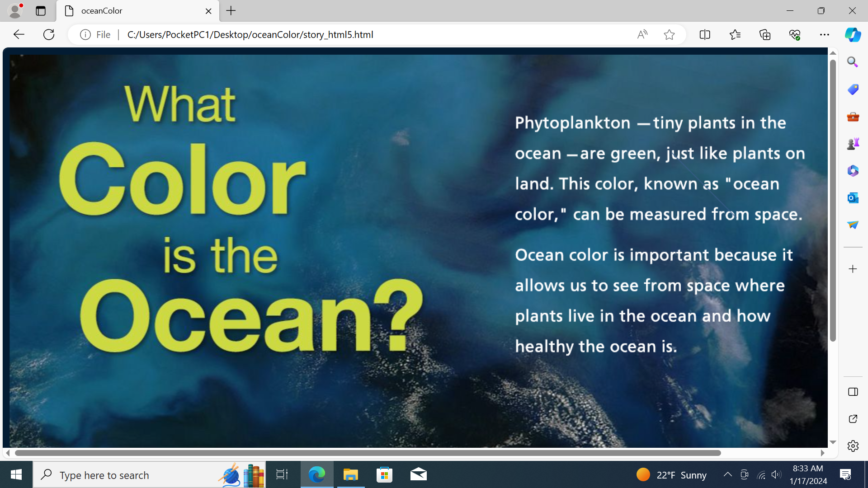
Task: Open the sidebar Games chess icon
Action: [853, 144]
